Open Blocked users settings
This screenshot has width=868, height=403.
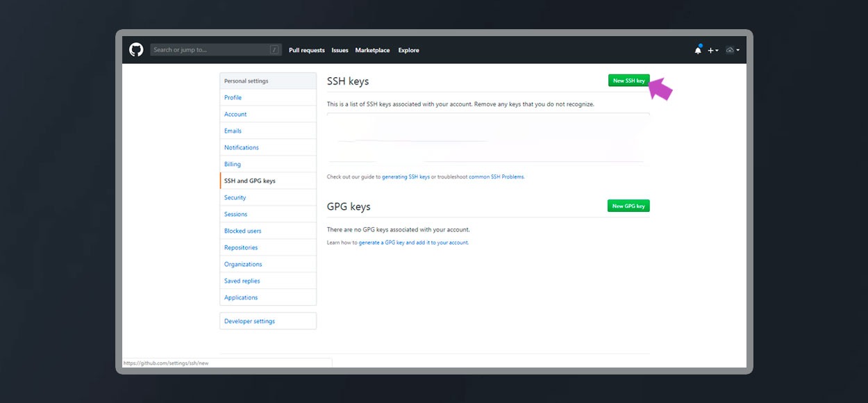[x=268, y=231]
